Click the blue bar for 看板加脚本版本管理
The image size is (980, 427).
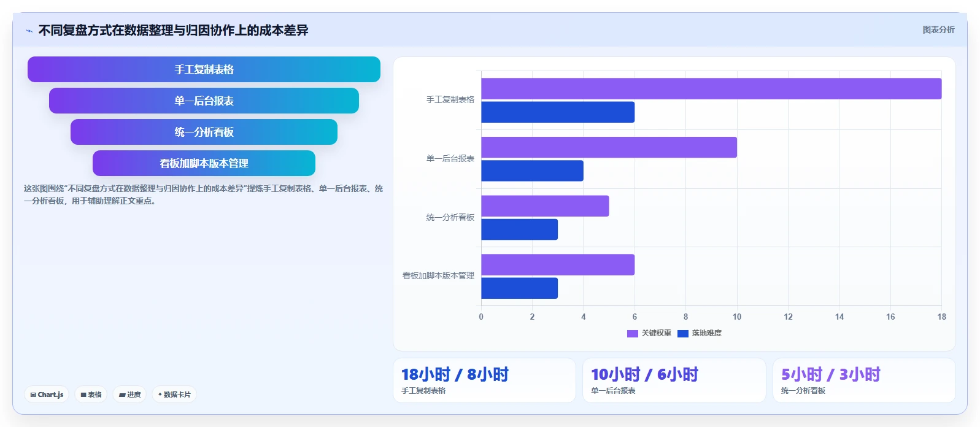(519, 288)
